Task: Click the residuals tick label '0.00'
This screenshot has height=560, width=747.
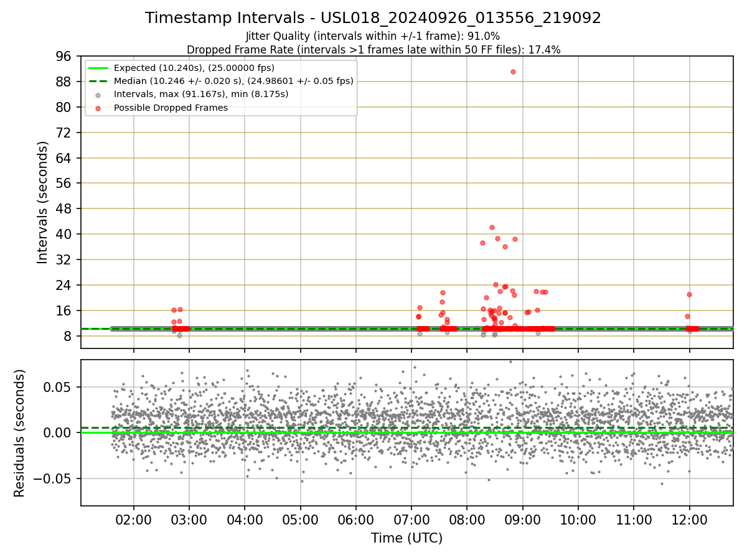Action: click(x=59, y=433)
